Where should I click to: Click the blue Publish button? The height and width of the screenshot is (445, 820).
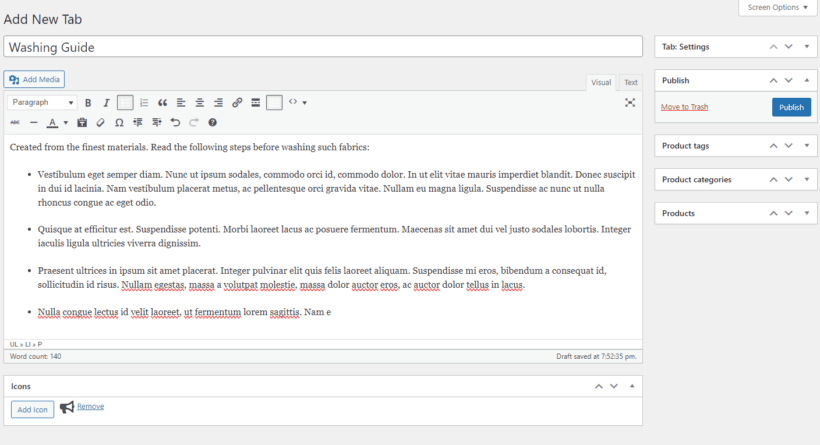[791, 107]
